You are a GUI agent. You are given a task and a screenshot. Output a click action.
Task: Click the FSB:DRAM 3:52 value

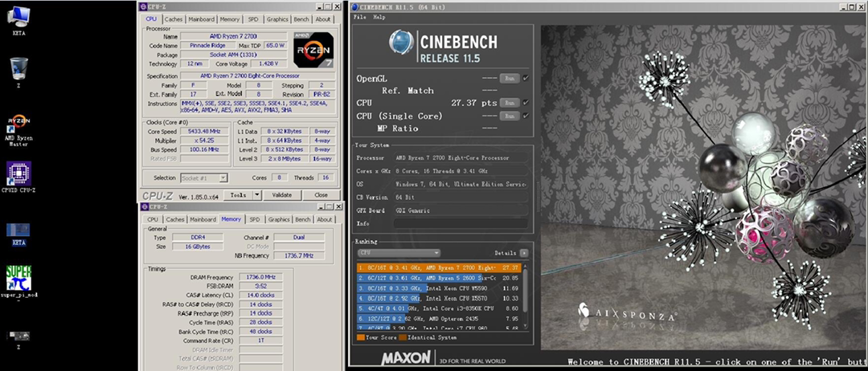(260, 287)
